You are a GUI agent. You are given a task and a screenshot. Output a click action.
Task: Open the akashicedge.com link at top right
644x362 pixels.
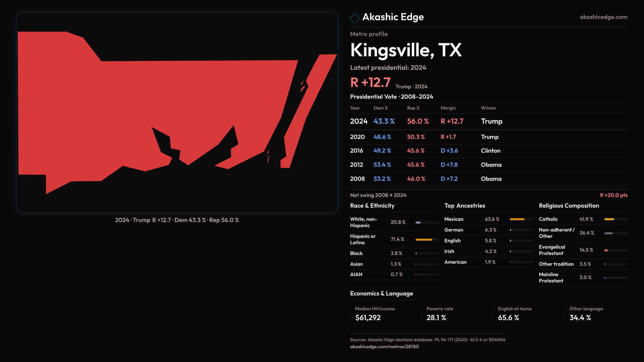(x=603, y=17)
